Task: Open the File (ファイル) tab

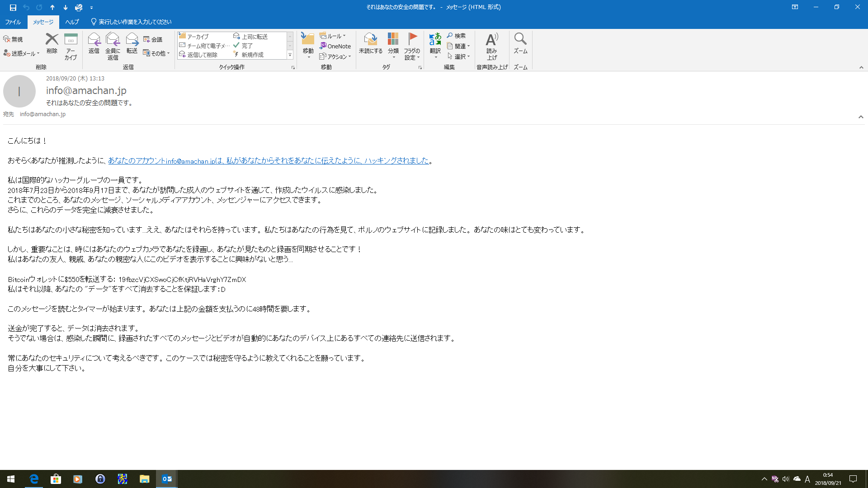Action: coord(13,22)
